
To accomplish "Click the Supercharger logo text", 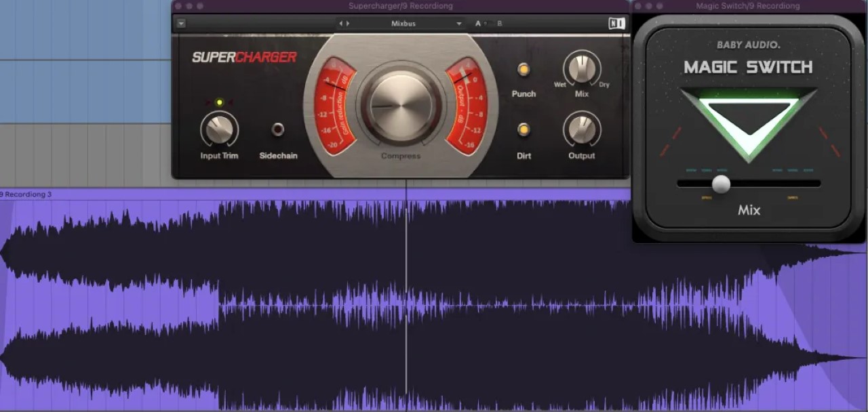I will point(244,57).
